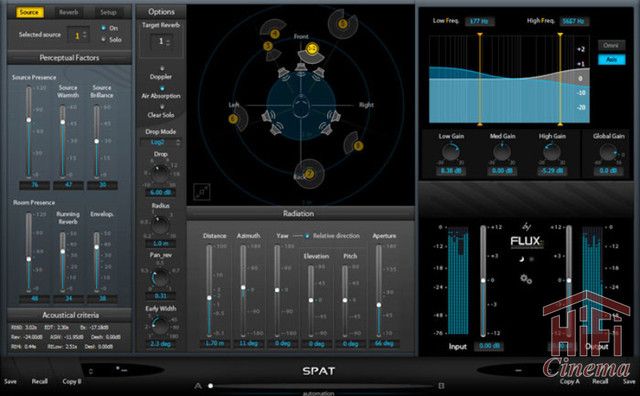Open the preset selector above Copy B
This screenshot has height=396, width=640.
coord(122,370)
